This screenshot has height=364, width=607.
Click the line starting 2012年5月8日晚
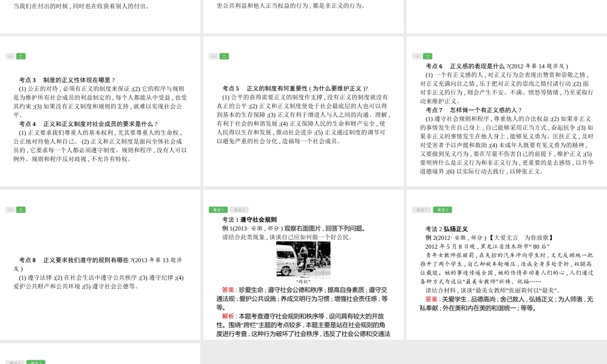pyautogui.click(x=487, y=246)
